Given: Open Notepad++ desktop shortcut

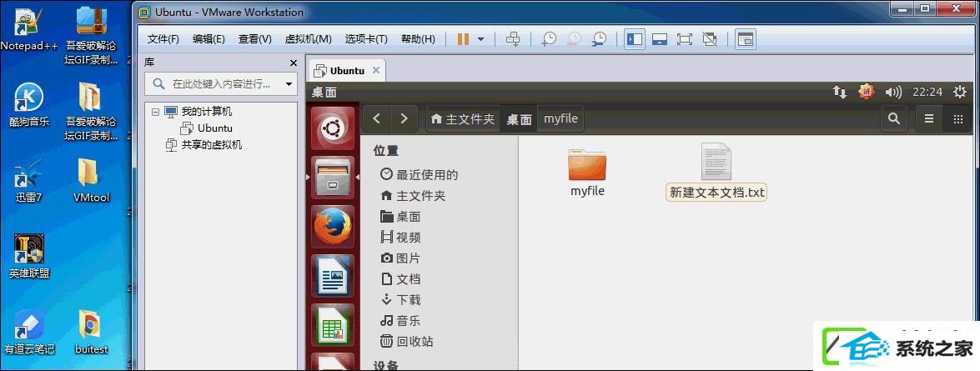Looking at the screenshot, I should point(28,29).
